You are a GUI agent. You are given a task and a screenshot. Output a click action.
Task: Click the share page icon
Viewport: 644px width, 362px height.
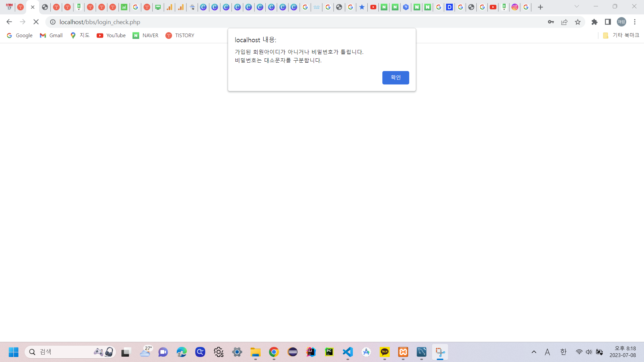564,22
